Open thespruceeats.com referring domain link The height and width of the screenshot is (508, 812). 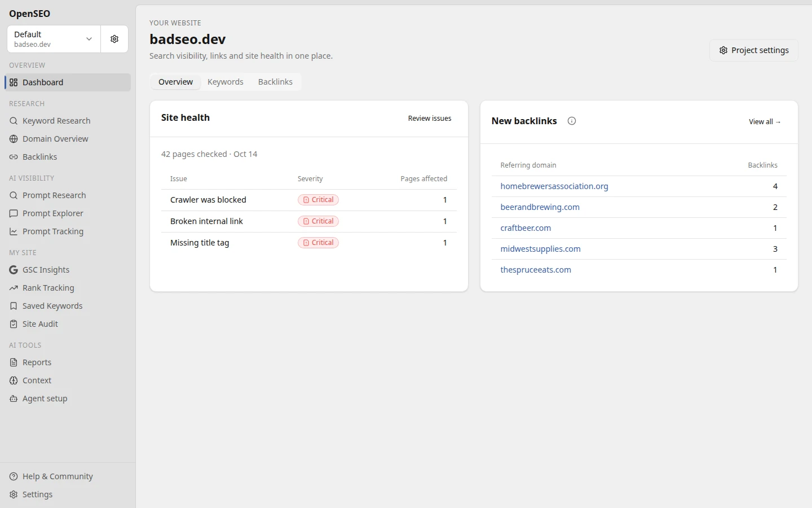[x=536, y=270]
